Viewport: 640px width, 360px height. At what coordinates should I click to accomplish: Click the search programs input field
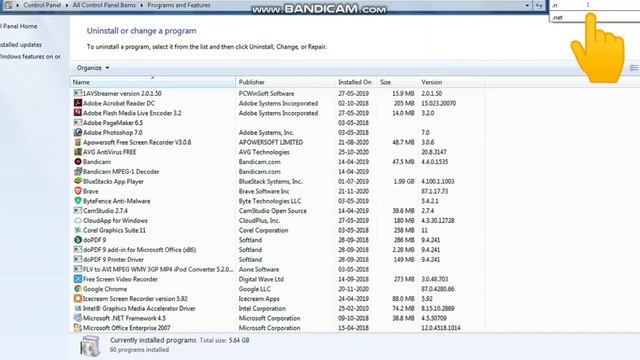click(594, 5)
